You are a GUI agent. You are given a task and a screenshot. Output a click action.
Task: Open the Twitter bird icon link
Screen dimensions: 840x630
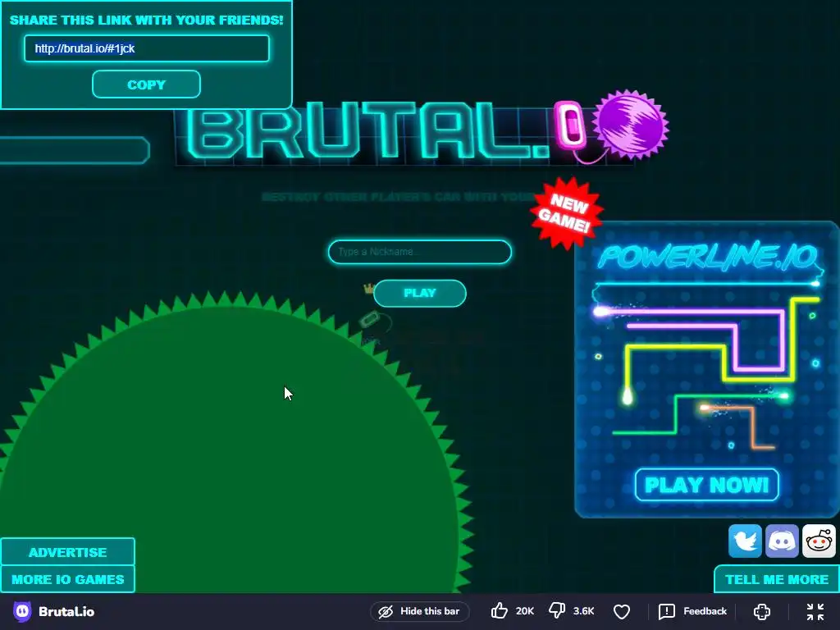[x=745, y=541]
